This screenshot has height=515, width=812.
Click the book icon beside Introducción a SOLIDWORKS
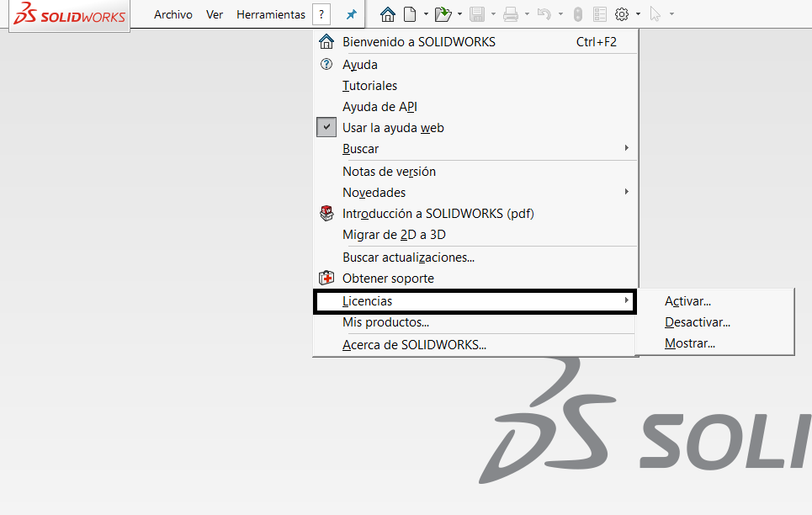pyautogui.click(x=326, y=213)
